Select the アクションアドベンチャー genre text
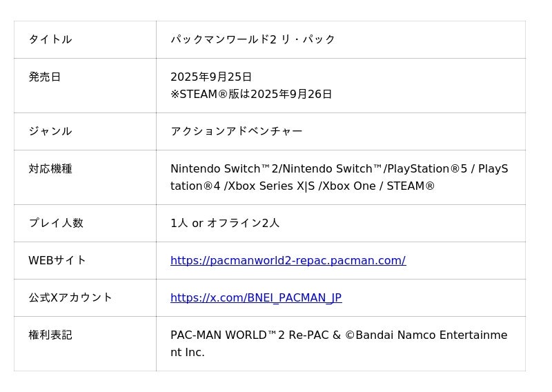This screenshot has width=552, height=392. (236, 131)
